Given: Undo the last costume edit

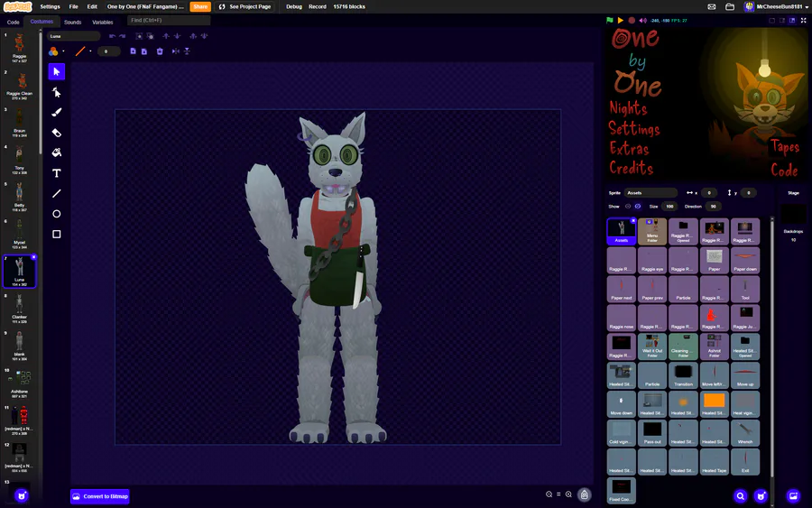Looking at the screenshot, I should tap(112, 36).
